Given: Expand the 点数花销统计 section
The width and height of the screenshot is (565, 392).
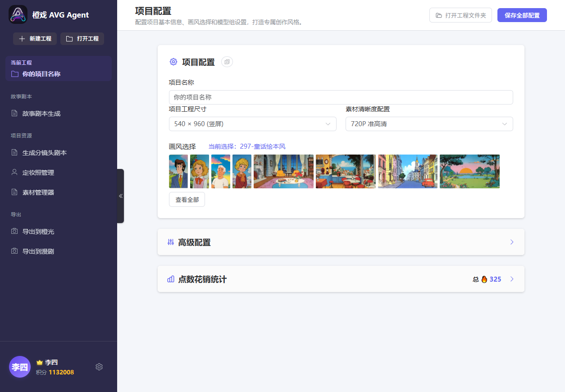Looking at the screenshot, I should click(341, 279).
